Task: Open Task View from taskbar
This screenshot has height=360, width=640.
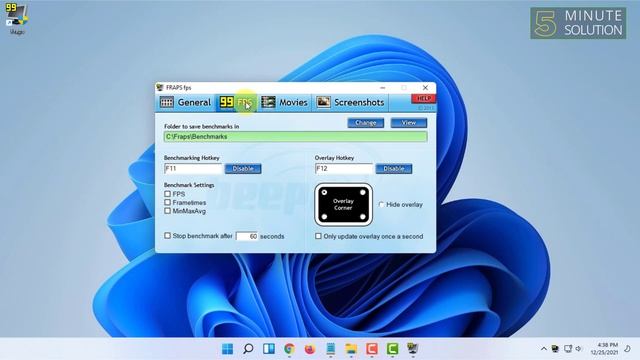Action: [x=269, y=349]
